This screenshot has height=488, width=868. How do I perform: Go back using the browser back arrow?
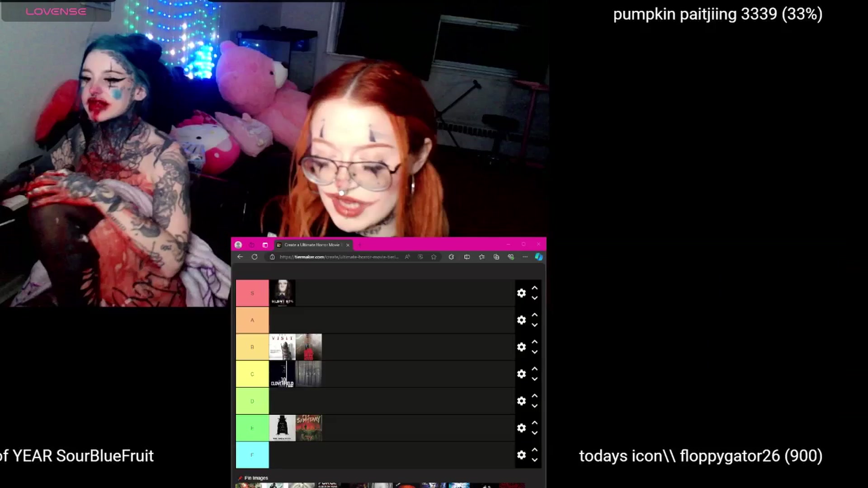pos(240,257)
